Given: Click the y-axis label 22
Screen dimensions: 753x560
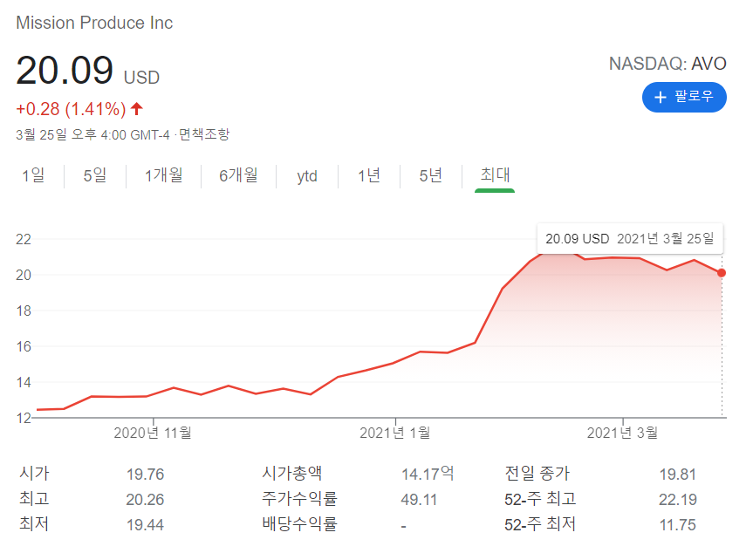Looking at the screenshot, I should 24,239.
